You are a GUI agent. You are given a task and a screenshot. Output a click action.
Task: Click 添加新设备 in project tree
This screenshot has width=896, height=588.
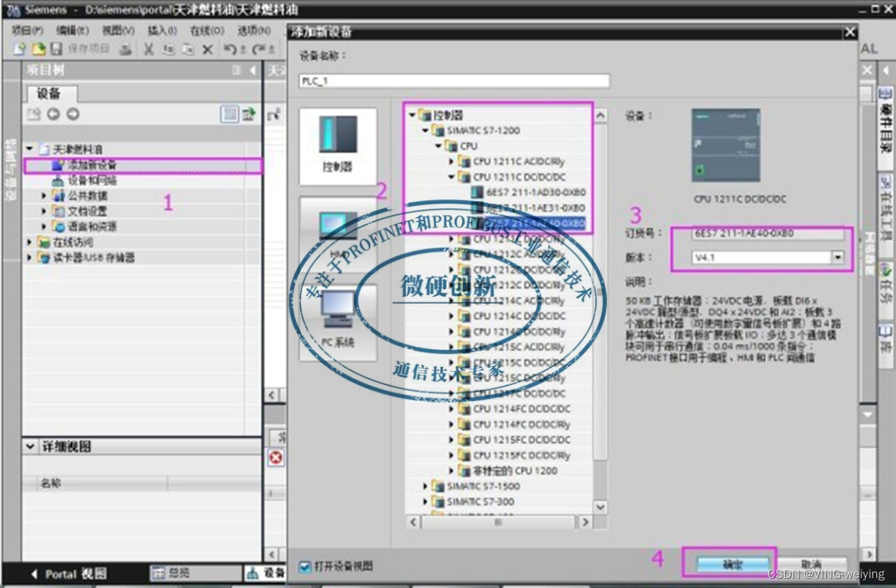click(x=93, y=165)
